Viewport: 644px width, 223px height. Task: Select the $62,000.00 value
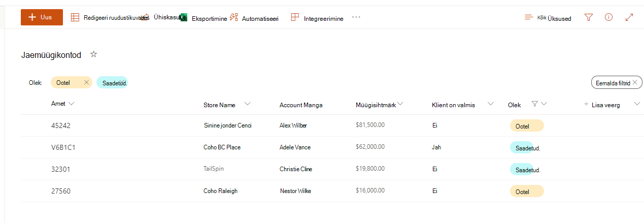(x=370, y=147)
